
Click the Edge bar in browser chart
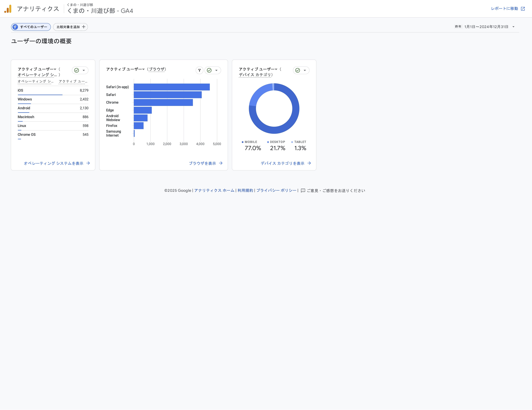(143, 110)
